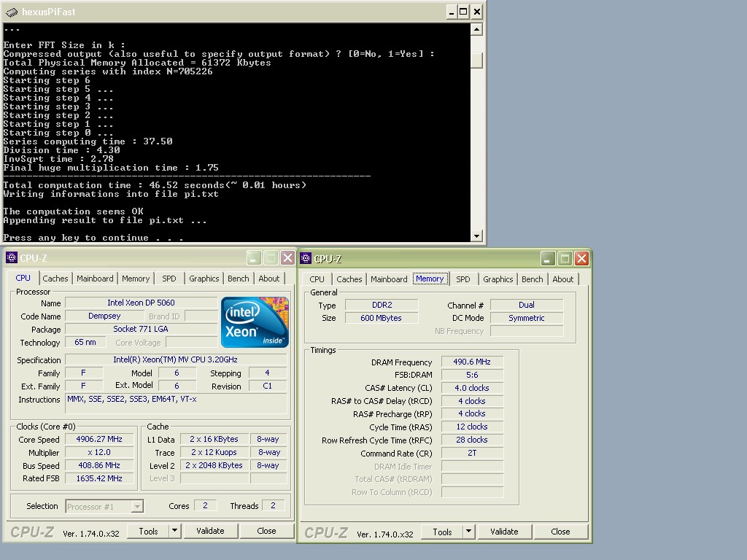The height and width of the screenshot is (560, 747).
Task: Open Mainboard tab in right CPU-Z
Action: (x=389, y=279)
